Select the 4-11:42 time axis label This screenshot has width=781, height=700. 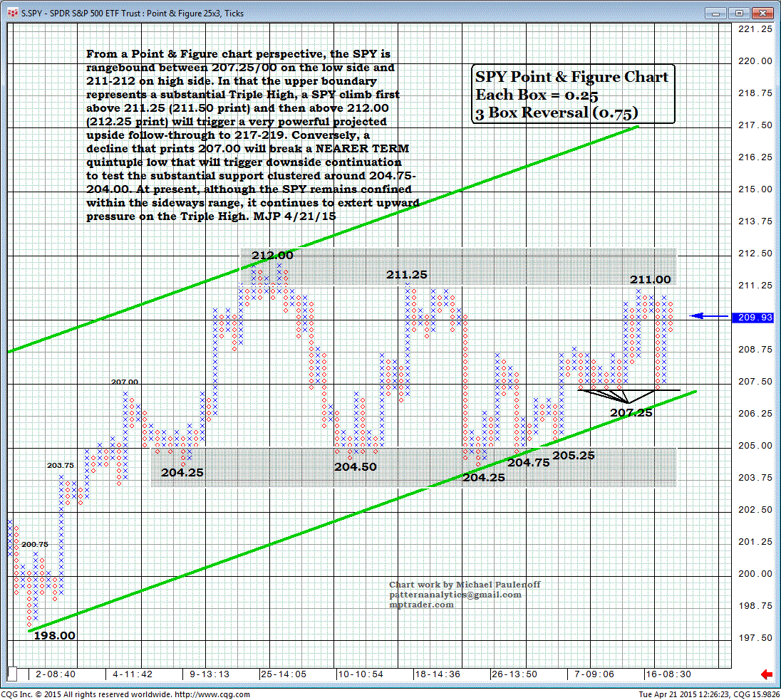pyautogui.click(x=132, y=674)
